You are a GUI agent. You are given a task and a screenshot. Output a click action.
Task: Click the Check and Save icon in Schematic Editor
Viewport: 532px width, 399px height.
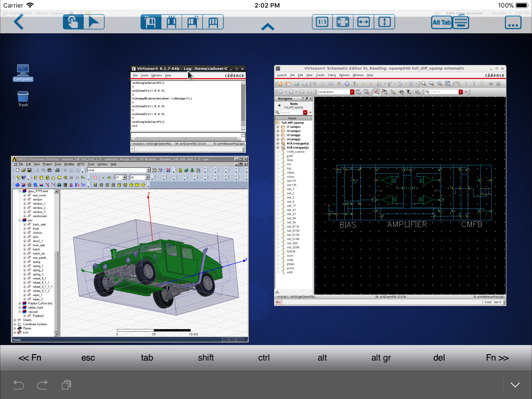[x=297, y=84]
